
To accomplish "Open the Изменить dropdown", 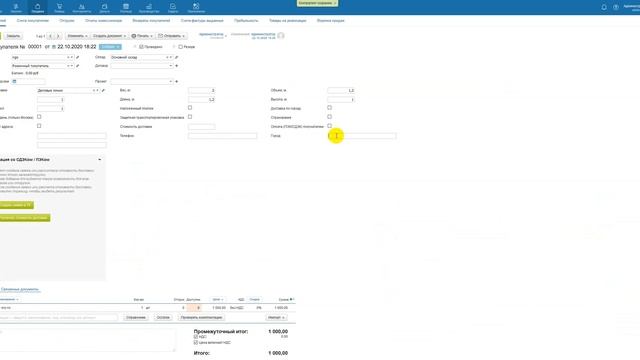I will pyautogui.click(x=77, y=36).
